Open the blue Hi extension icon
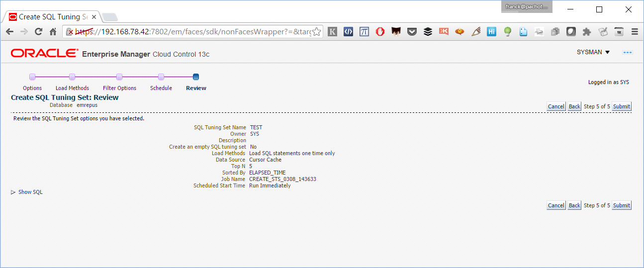Viewport: 644px width, 268px height. pyautogui.click(x=491, y=31)
